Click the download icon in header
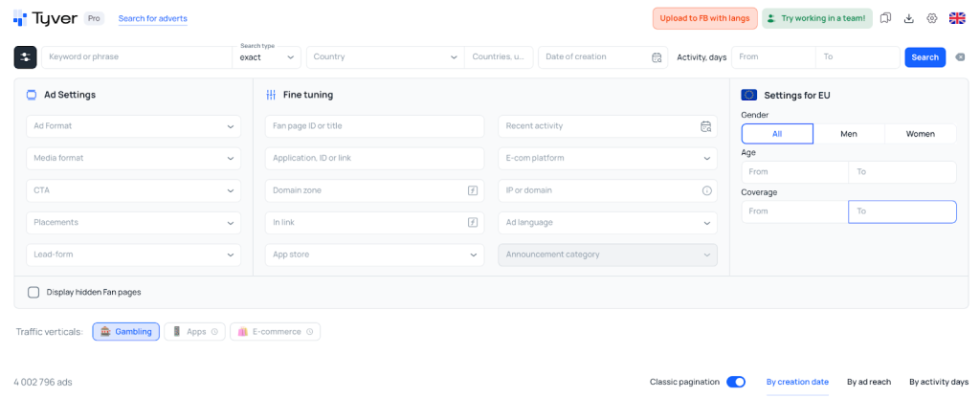The width and height of the screenshot is (980, 398). (x=908, y=18)
